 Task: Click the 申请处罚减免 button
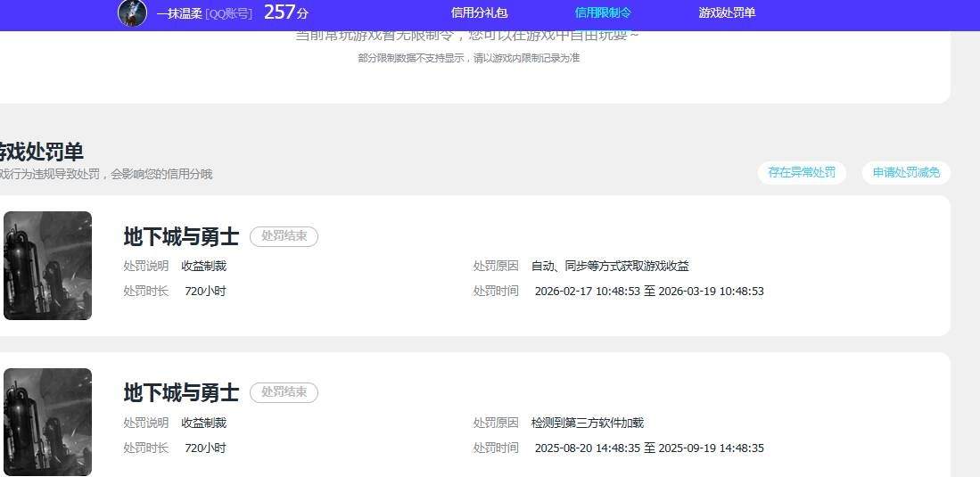tap(906, 173)
